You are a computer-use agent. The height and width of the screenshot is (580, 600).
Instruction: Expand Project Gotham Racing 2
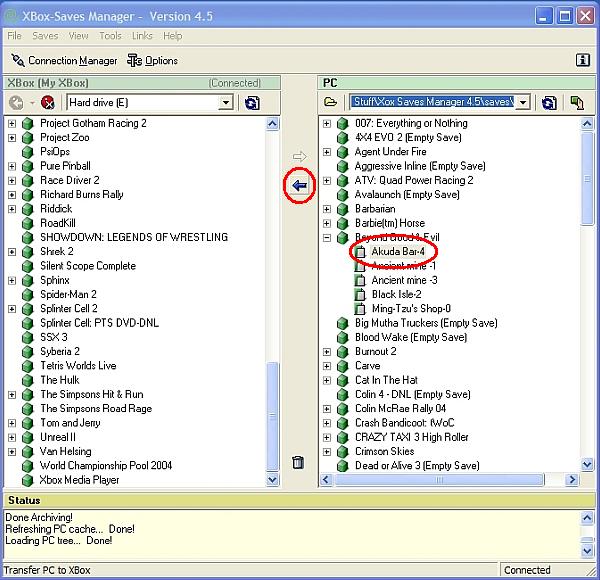click(12, 124)
